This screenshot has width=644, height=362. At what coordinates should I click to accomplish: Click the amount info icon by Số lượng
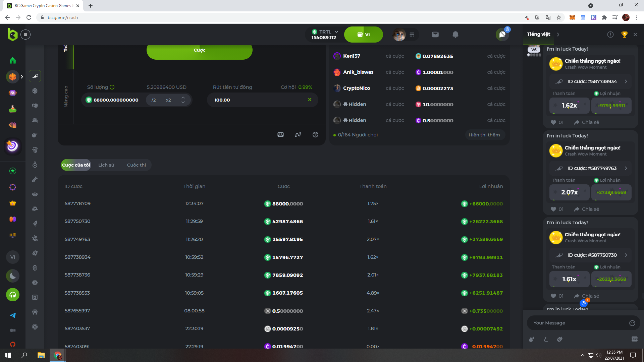pyautogui.click(x=112, y=87)
